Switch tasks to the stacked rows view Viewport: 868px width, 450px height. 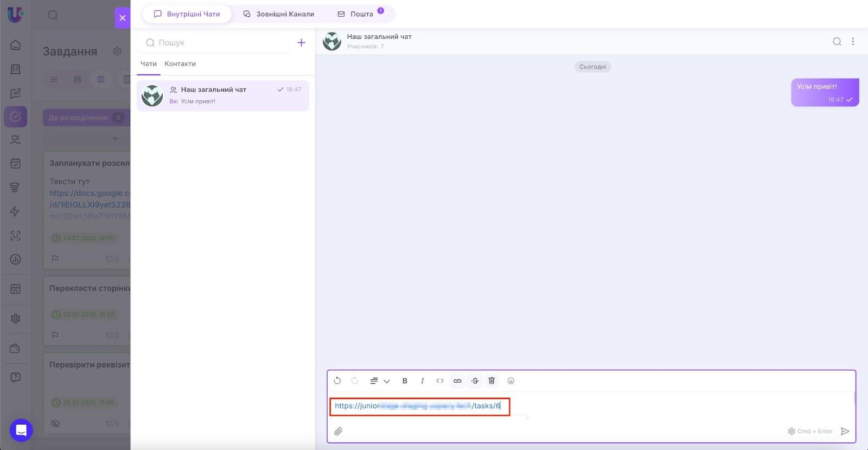point(78,80)
